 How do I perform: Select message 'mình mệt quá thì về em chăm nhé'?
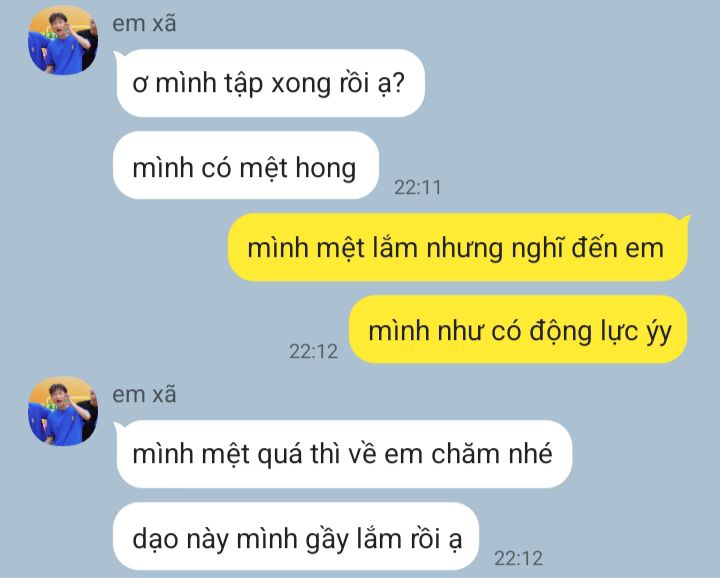343,454
